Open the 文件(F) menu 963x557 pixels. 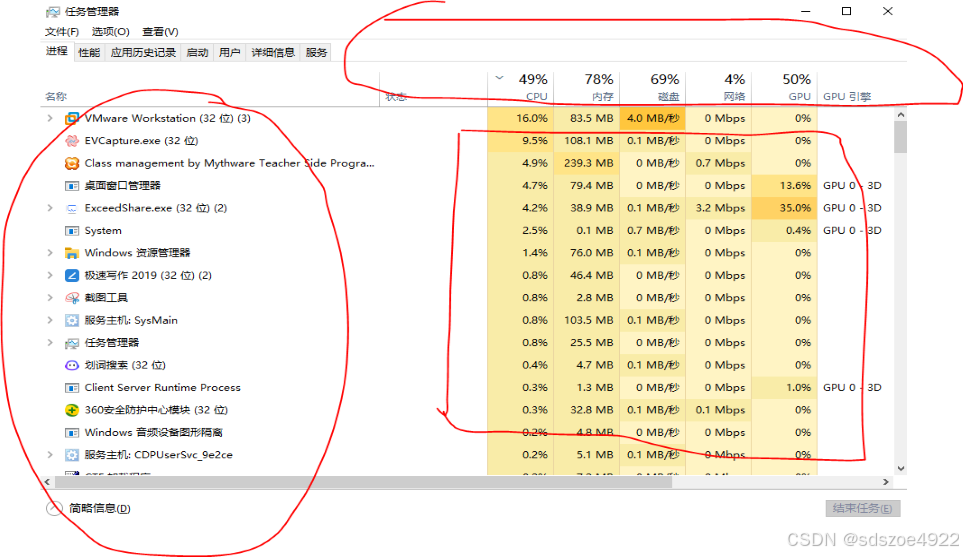(62, 31)
